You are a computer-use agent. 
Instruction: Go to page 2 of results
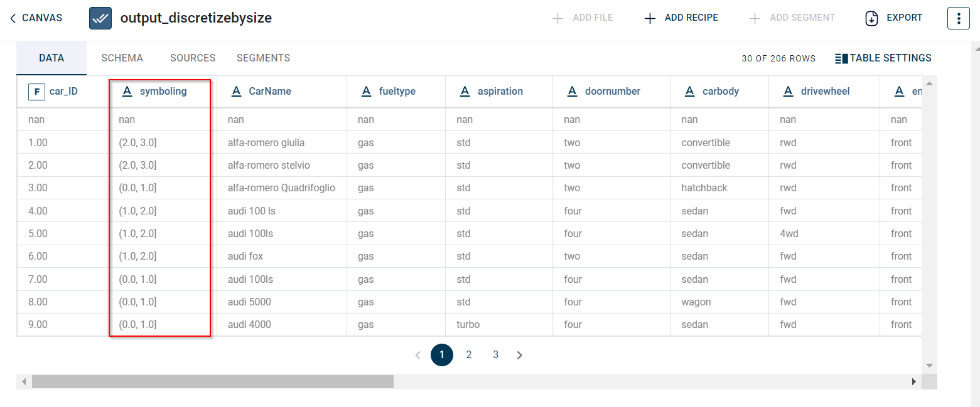point(468,355)
